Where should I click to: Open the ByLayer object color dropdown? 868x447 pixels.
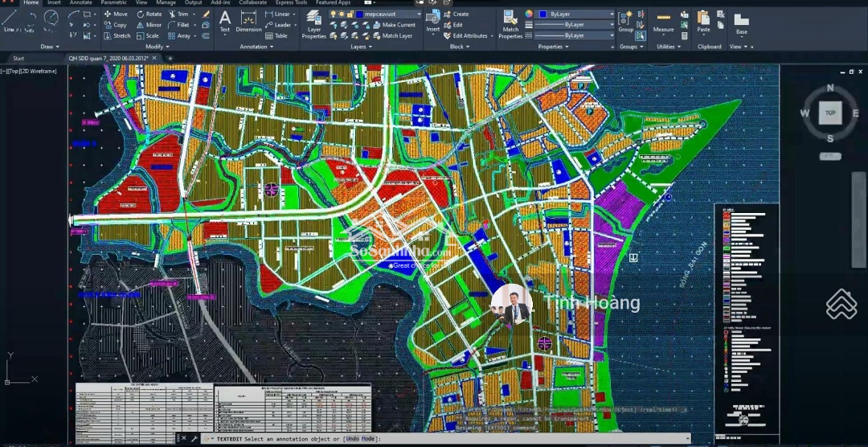(x=575, y=14)
